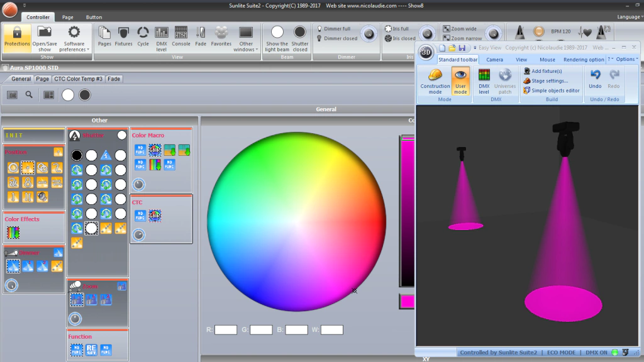644x362 pixels.
Task: Click the Zoom narrow option
Action: tap(462, 38)
